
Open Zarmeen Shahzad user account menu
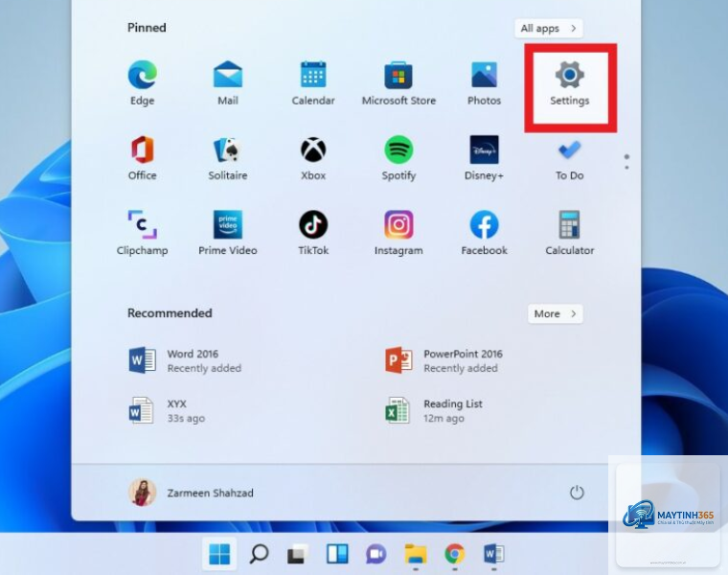click(191, 493)
